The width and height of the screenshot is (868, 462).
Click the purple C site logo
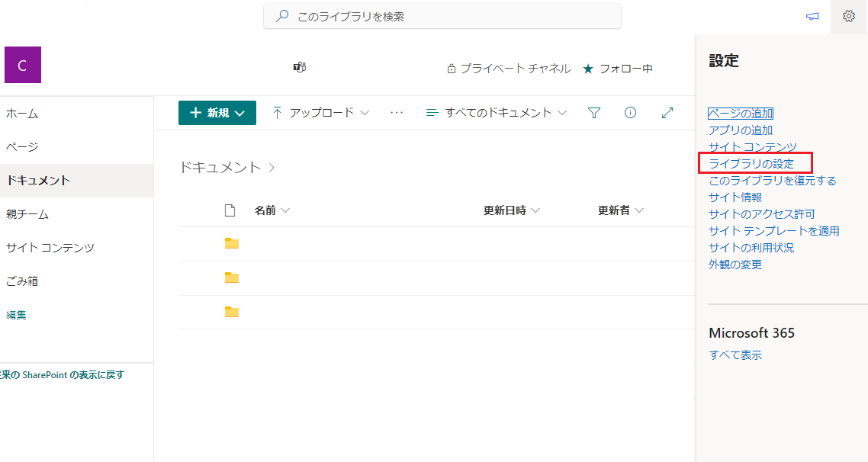(x=23, y=65)
